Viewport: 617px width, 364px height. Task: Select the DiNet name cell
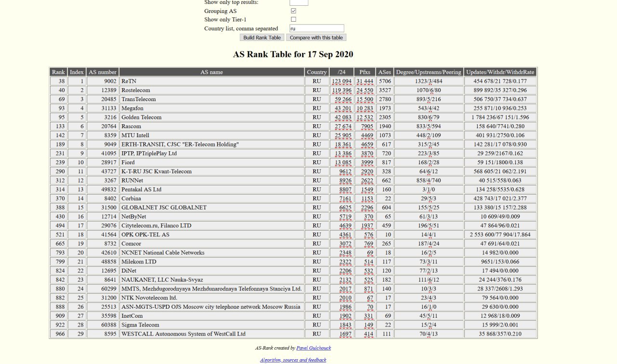point(212,271)
